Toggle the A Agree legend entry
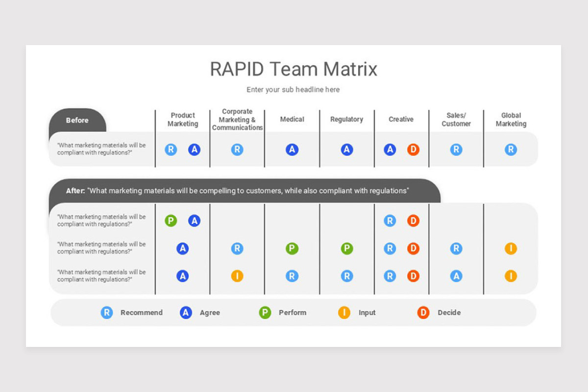The height and width of the screenshot is (392, 588). (x=185, y=313)
